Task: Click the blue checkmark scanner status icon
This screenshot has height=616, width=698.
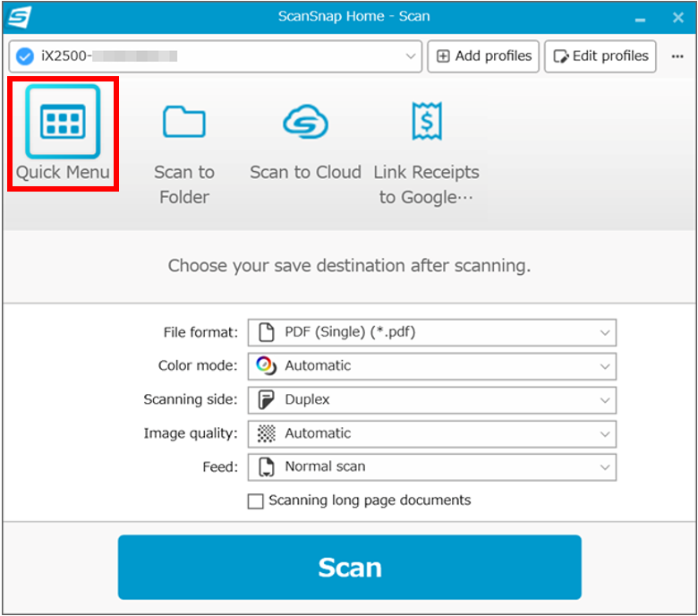Action: point(25,56)
